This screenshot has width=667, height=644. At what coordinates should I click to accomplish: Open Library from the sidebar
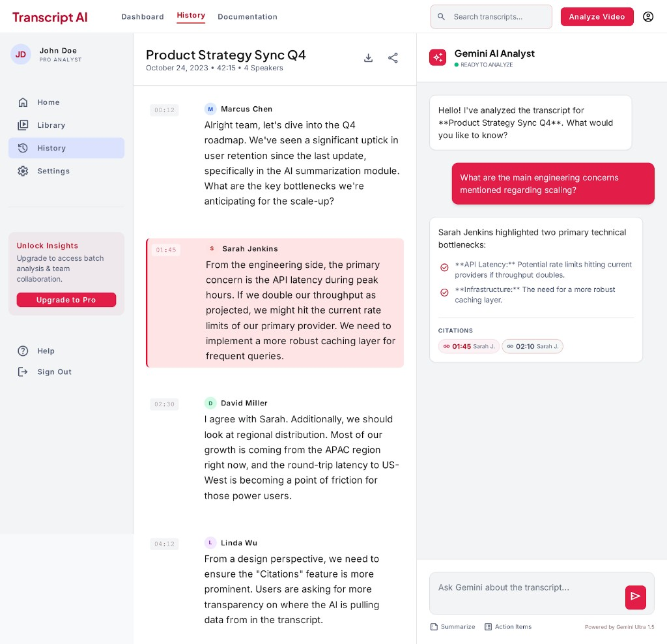click(66, 125)
